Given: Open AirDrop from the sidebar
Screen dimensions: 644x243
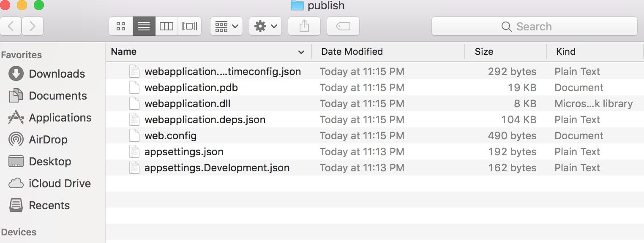Looking at the screenshot, I should [x=48, y=140].
